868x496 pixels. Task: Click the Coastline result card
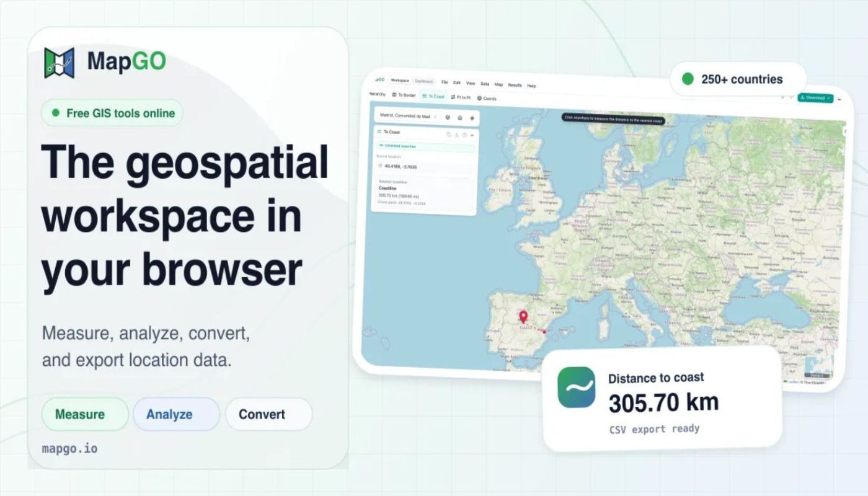pos(425,194)
